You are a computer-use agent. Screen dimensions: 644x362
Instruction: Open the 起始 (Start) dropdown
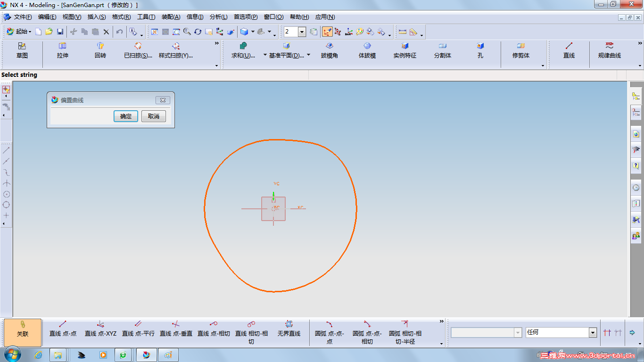coord(19,32)
